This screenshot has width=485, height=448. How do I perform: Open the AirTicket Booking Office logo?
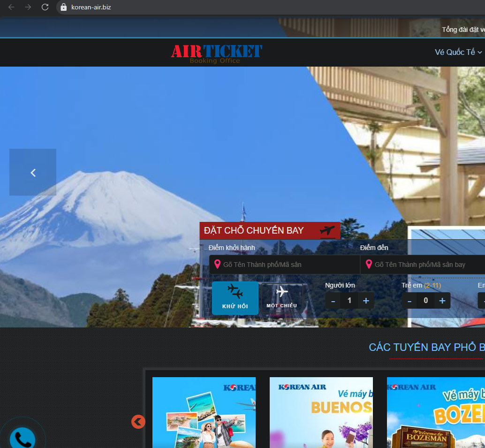coord(217,54)
